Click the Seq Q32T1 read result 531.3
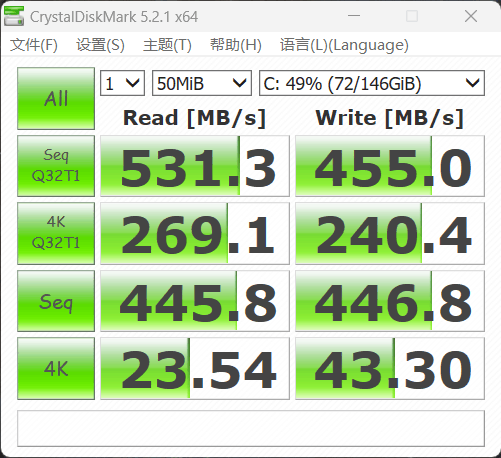Image resolution: width=501 pixels, height=458 pixels. click(x=195, y=166)
